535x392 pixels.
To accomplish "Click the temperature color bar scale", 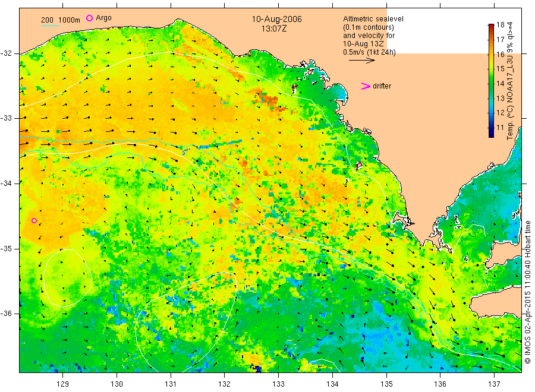I will [x=491, y=81].
